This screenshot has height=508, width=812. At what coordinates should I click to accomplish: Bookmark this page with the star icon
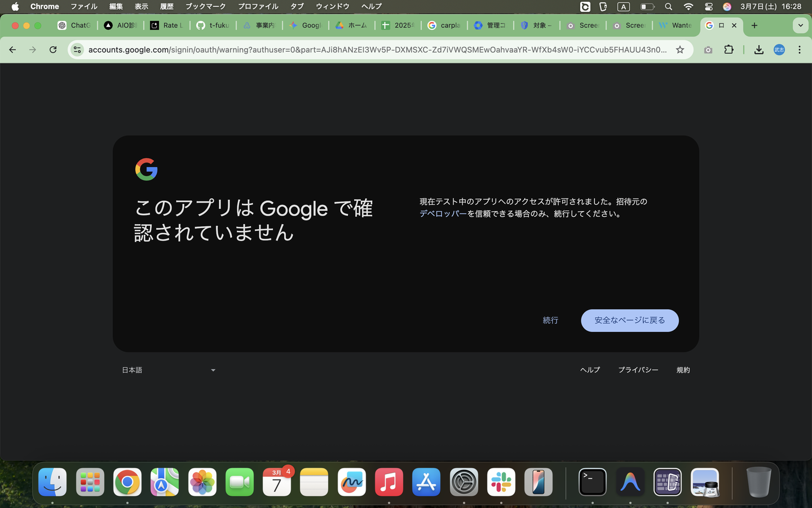coord(680,50)
